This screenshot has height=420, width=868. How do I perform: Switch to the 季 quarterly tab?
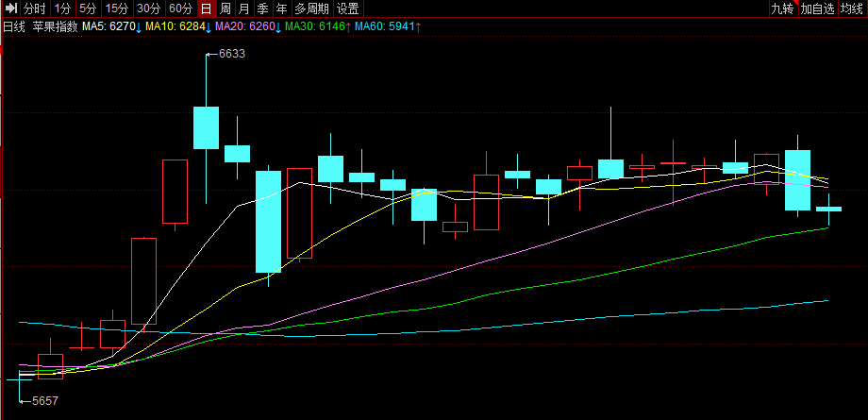tap(263, 8)
